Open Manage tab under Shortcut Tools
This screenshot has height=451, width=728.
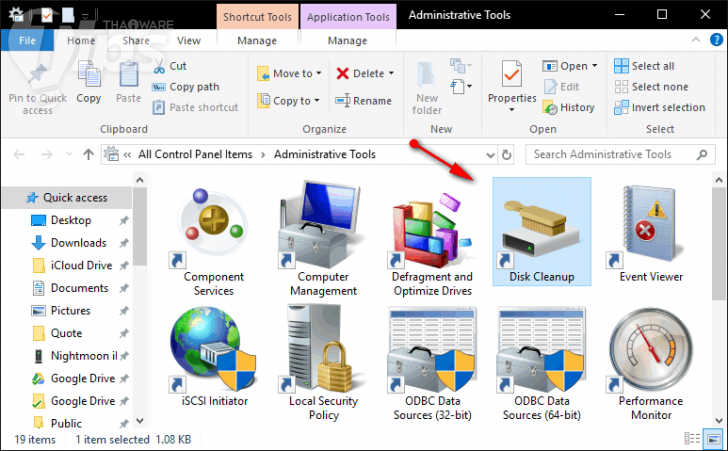(x=257, y=40)
